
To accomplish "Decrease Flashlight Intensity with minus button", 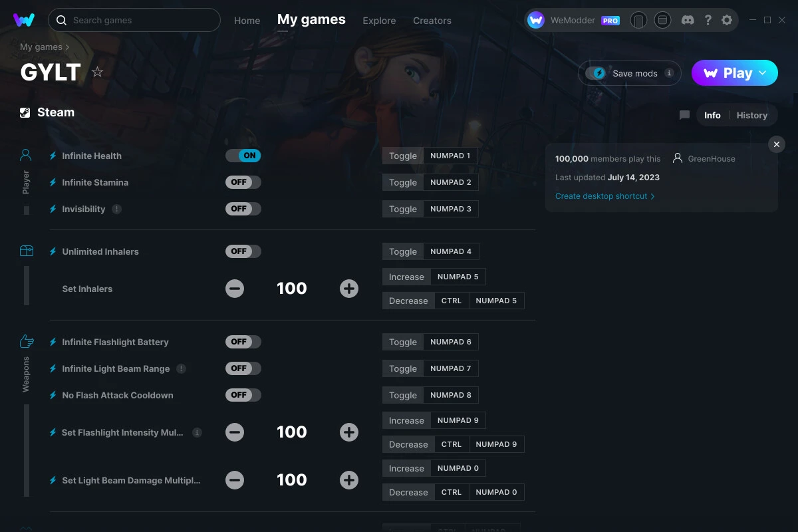I will pos(235,432).
